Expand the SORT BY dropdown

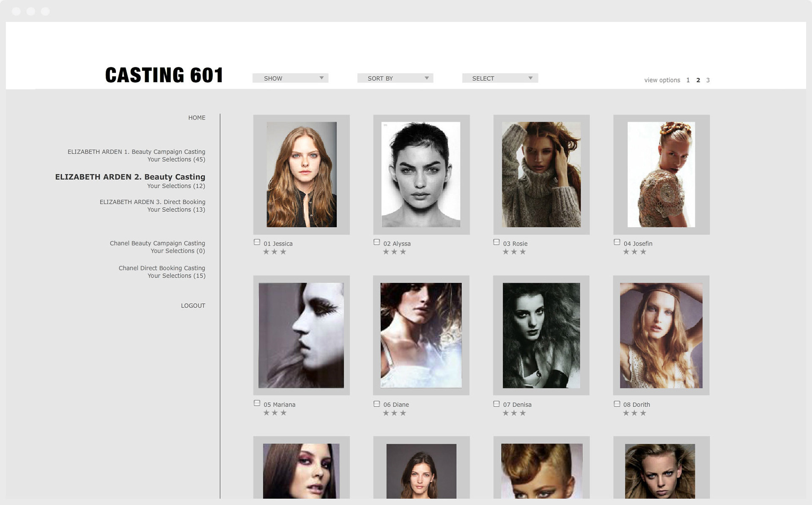coord(395,78)
